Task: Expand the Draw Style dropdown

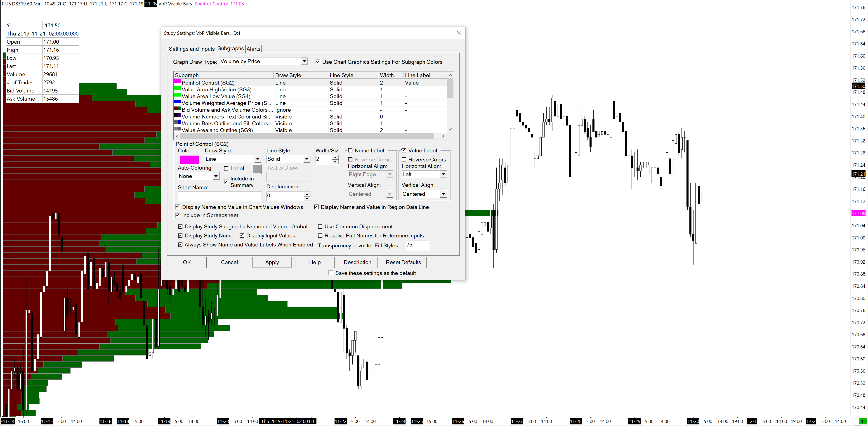Action: point(257,159)
